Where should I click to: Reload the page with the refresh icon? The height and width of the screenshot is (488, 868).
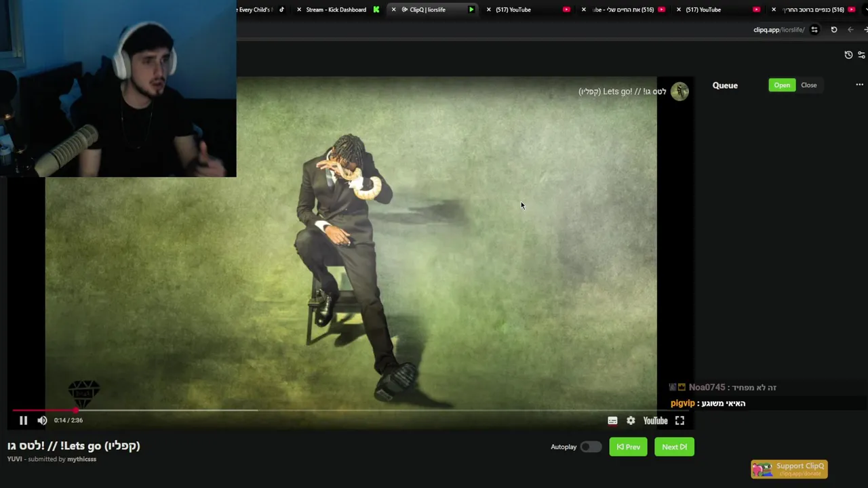pyautogui.click(x=834, y=30)
